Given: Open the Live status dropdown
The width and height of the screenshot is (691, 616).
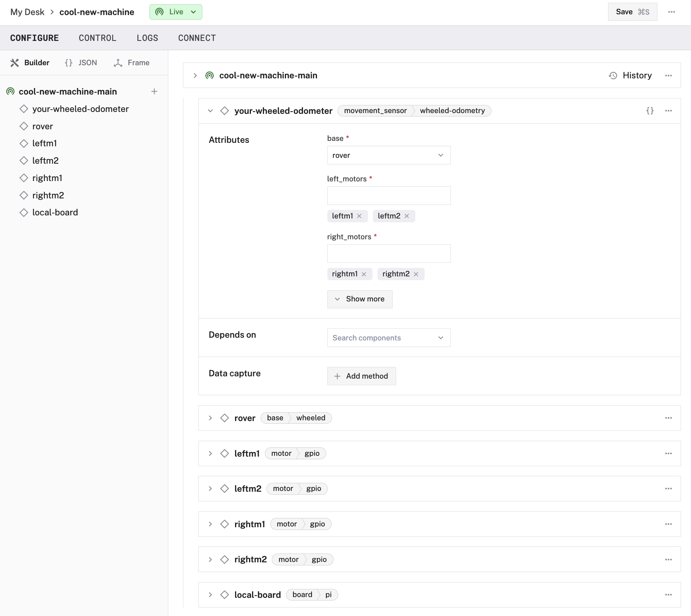Looking at the screenshot, I should [176, 12].
